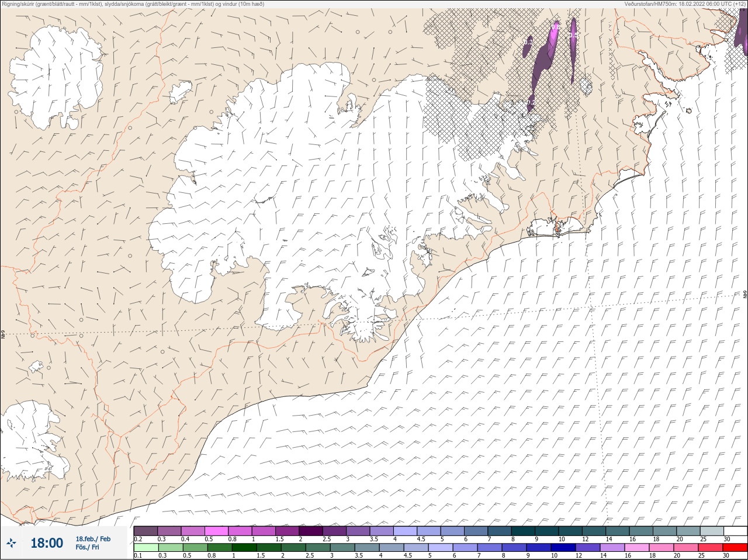748x560 pixels.
Task: Select the 18.feb./ Feb date text
Action: (93, 539)
